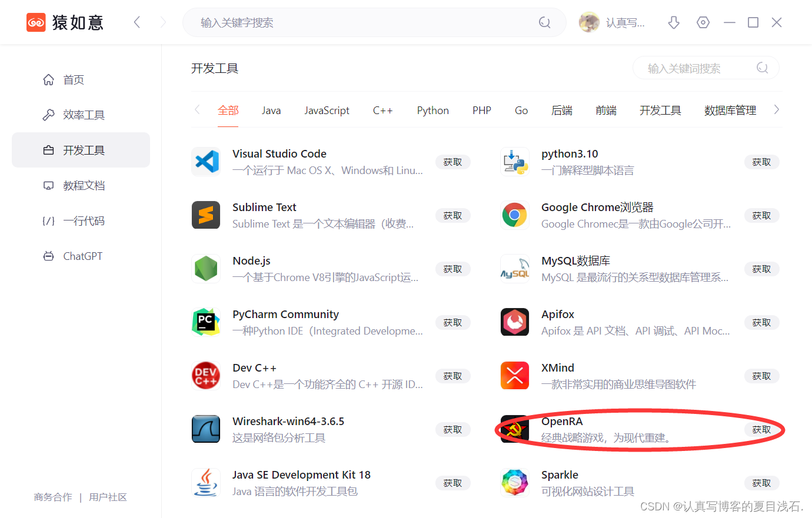Focus the 输入关键词搜索 category search field

point(706,68)
